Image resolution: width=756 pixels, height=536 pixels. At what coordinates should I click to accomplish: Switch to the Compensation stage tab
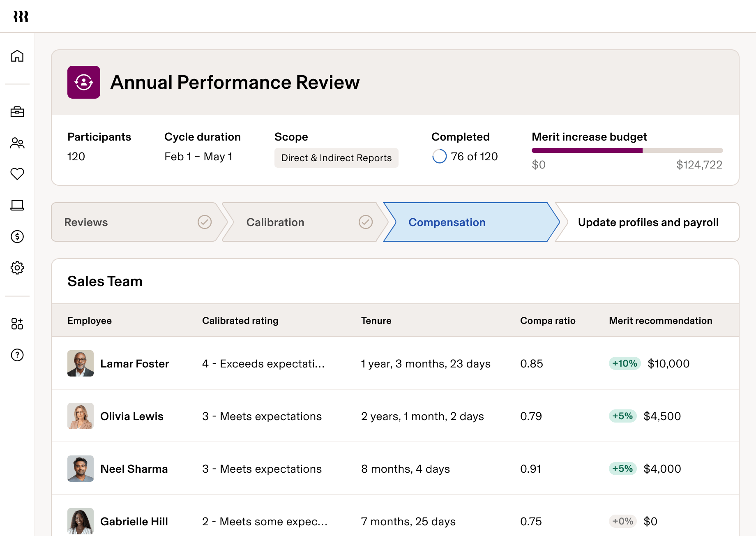(447, 222)
